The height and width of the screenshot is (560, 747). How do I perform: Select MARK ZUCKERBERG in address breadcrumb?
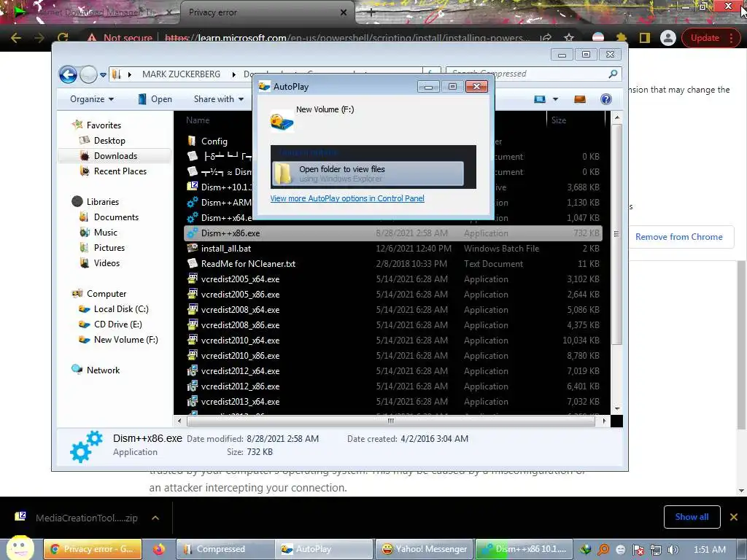(182, 74)
